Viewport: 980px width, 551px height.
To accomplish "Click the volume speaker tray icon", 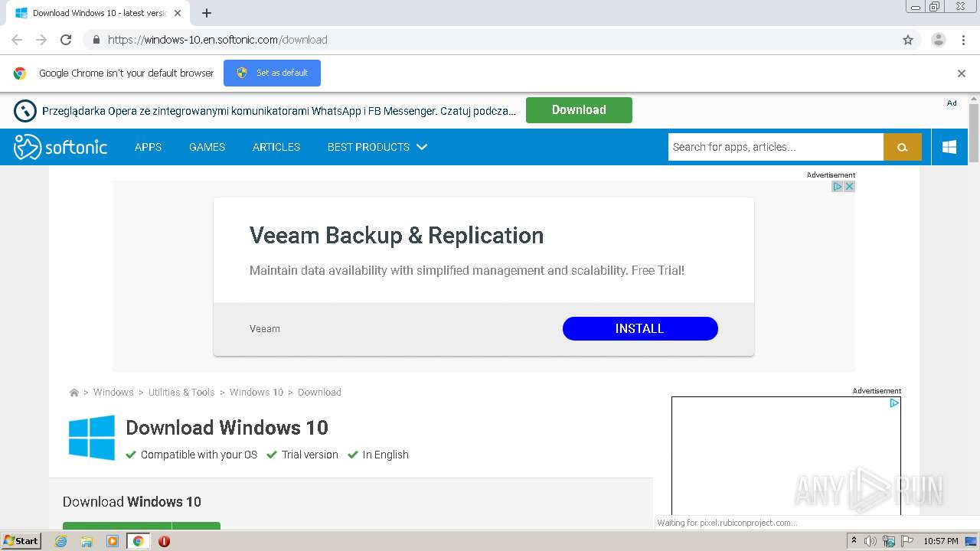I will point(871,541).
